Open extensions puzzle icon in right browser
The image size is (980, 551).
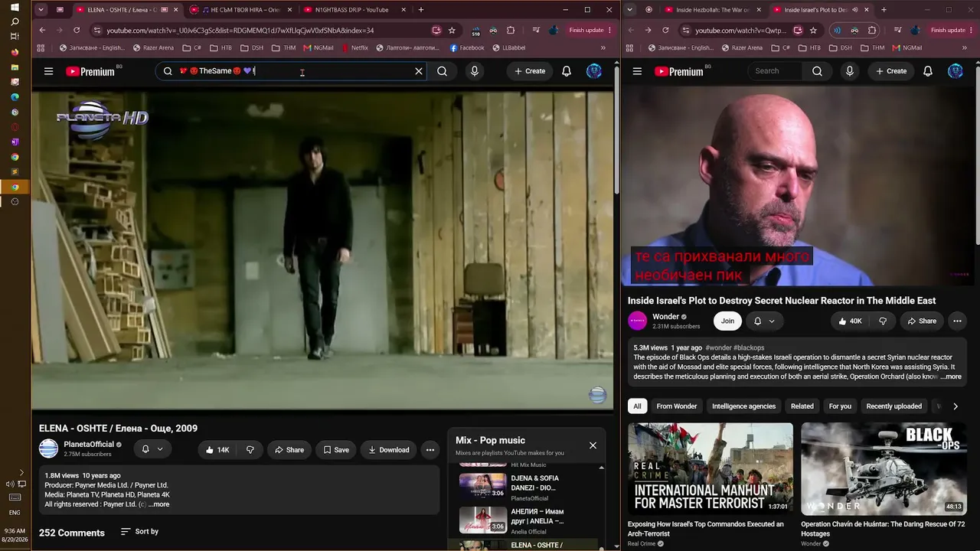tap(872, 31)
